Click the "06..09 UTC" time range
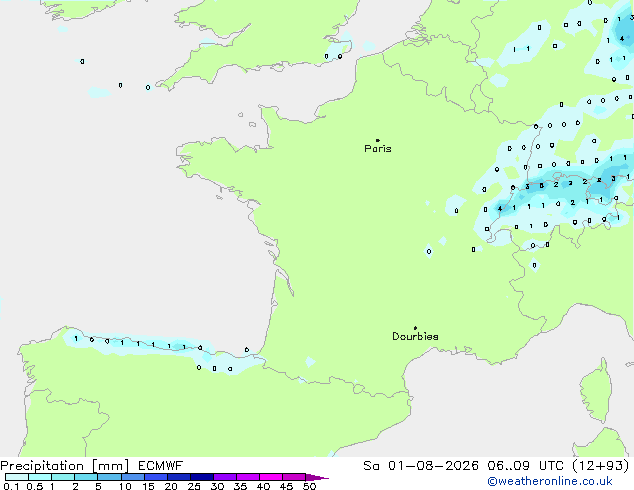Viewport: 634px width, 490px height. pyautogui.click(x=525, y=466)
